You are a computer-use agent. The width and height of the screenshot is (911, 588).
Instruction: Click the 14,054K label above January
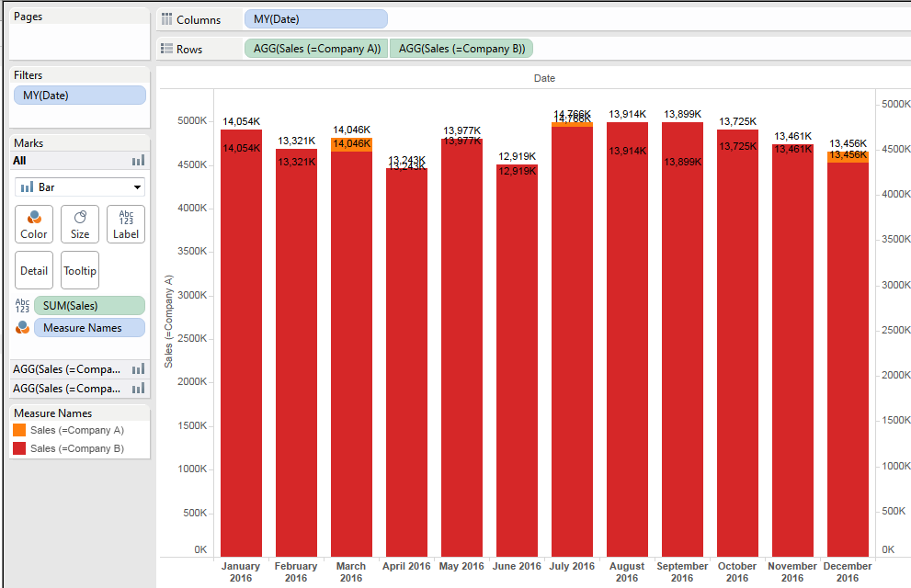241,121
